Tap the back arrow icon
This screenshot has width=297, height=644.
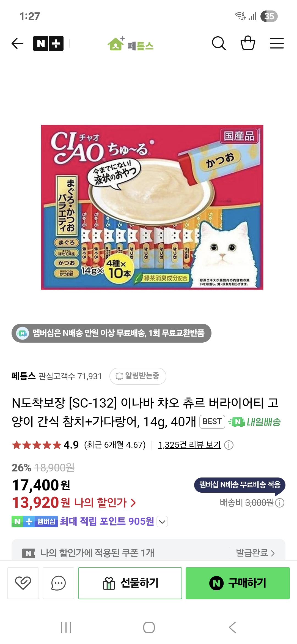click(17, 43)
